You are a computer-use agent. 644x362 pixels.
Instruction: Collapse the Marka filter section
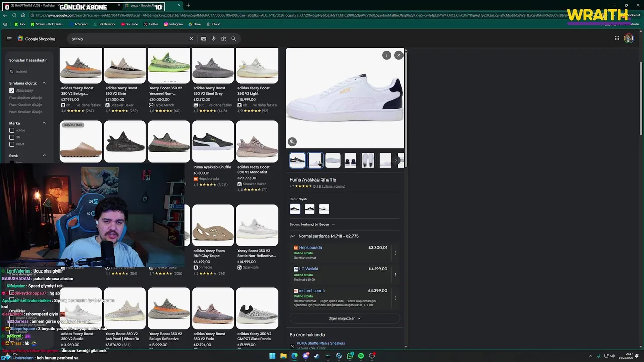pyautogui.click(x=44, y=123)
